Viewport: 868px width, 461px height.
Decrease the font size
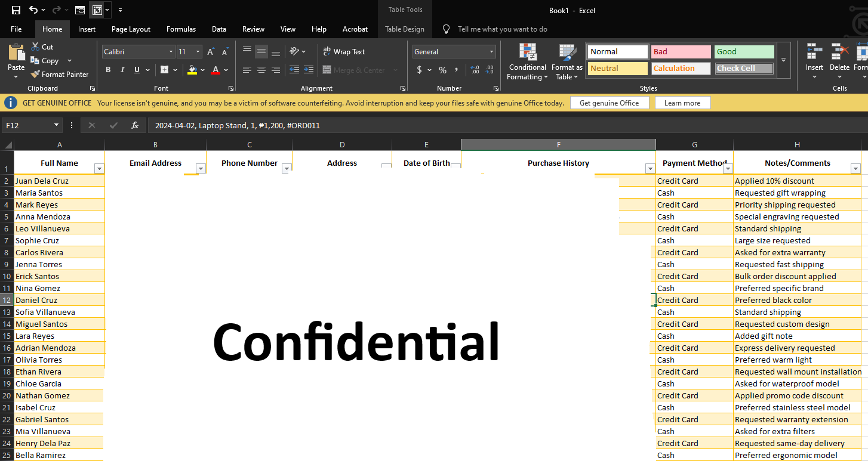click(x=225, y=52)
